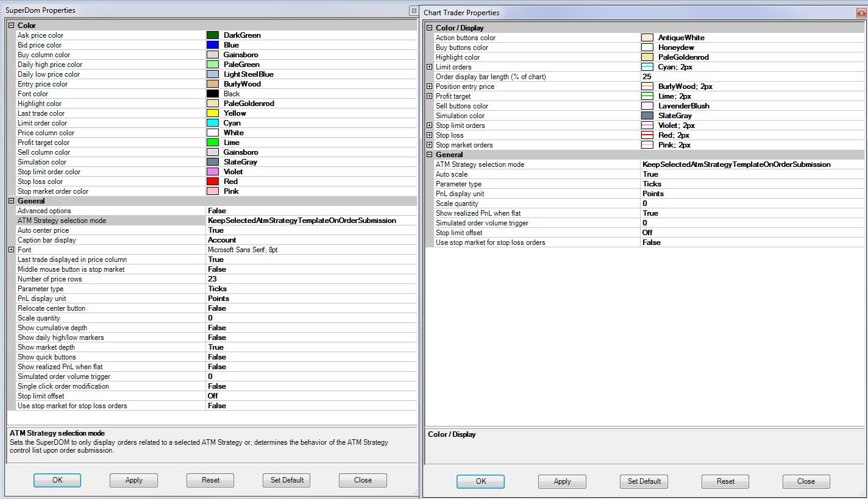The height and width of the screenshot is (499, 868).
Task: Select the LavenderBlush Sell buttons color swatch
Action: pyautogui.click(x=647, y=106)
